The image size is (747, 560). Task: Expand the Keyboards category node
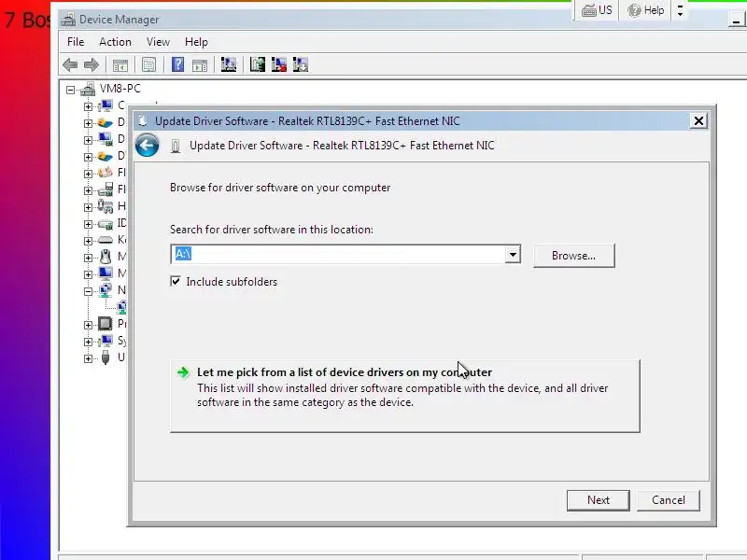(88, 241)
